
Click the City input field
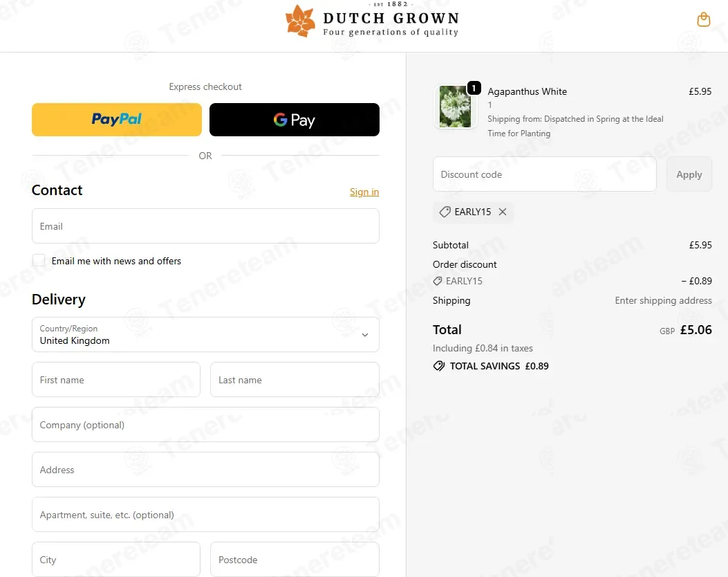tap(116, 559)
